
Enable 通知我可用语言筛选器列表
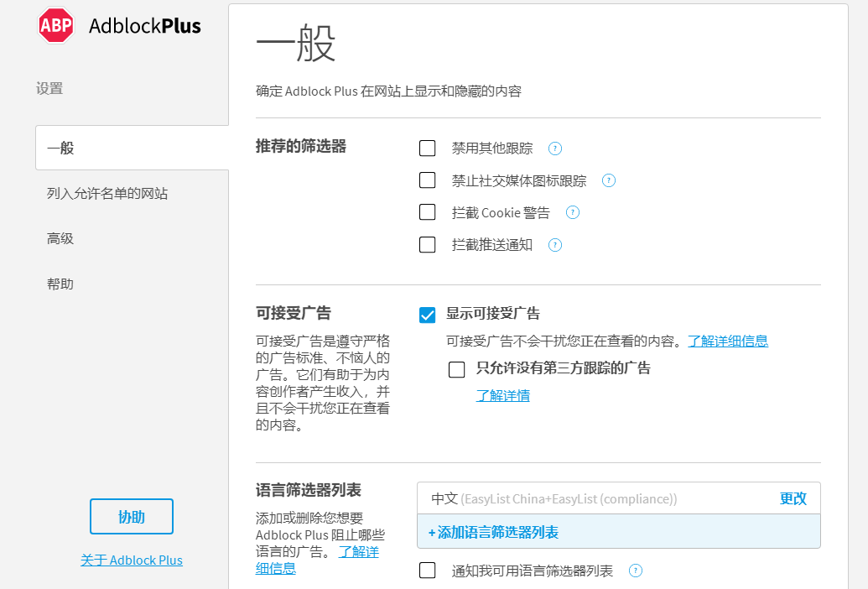click(427, 571)
